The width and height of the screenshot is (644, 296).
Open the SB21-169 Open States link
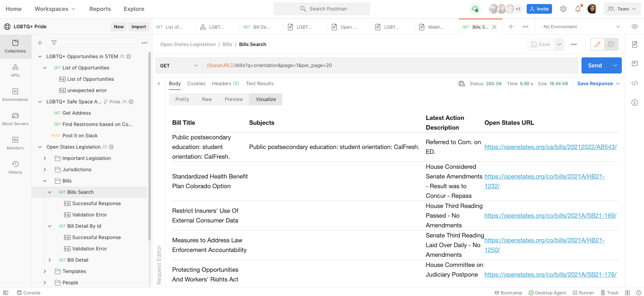pos(550,216)
